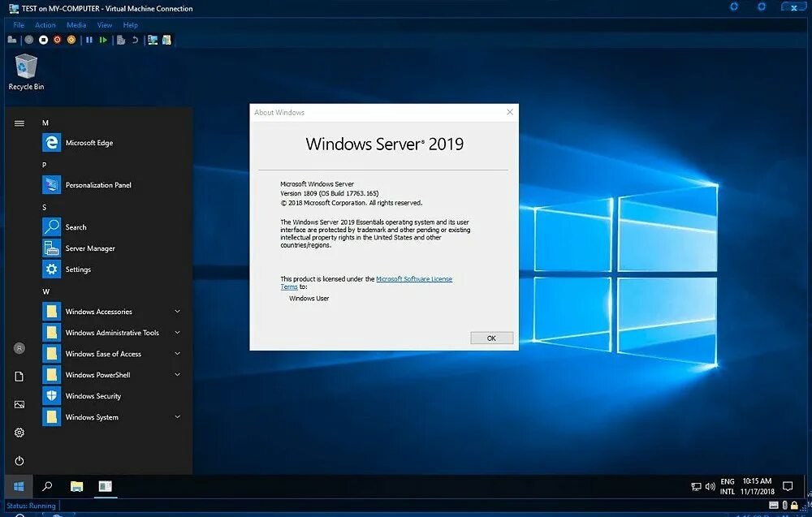Screen dimensions: 812x517
Task: Collapse Windows Accessories group
Action: click(177, 311)
